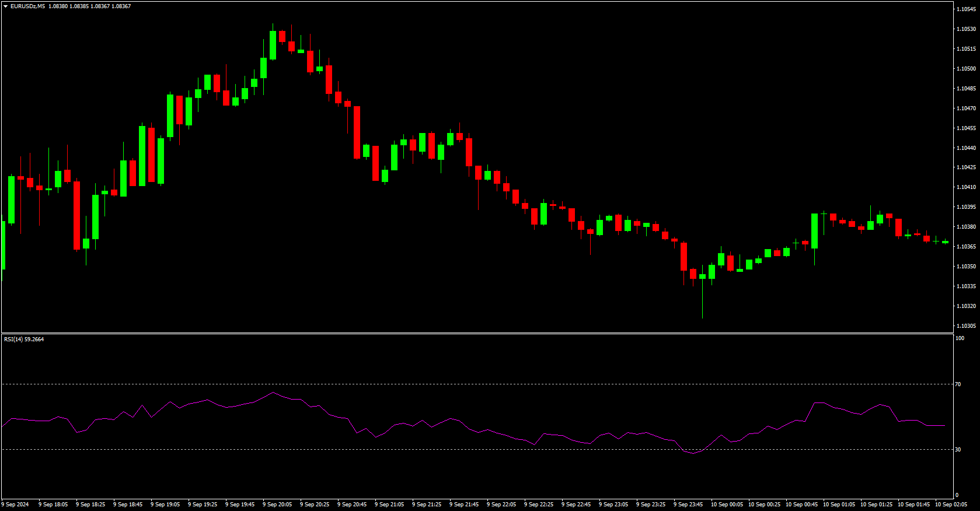Click the 10 Sep 00:45 time label

point(802,505)
